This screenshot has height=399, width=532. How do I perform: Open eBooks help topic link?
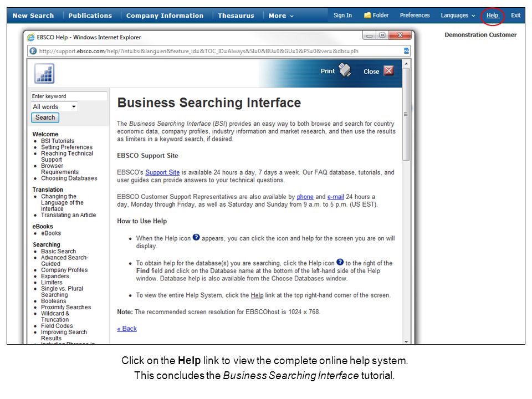pos(51,233)
